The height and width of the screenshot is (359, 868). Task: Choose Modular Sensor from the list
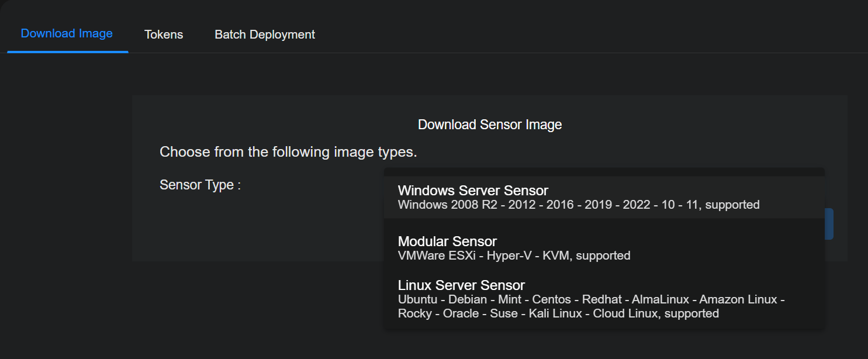pyautogui.click(x=447, y=241)
